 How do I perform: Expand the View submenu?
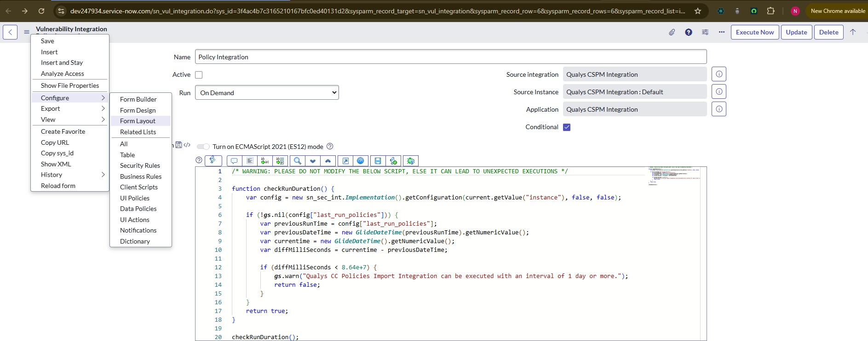(70, 119)
